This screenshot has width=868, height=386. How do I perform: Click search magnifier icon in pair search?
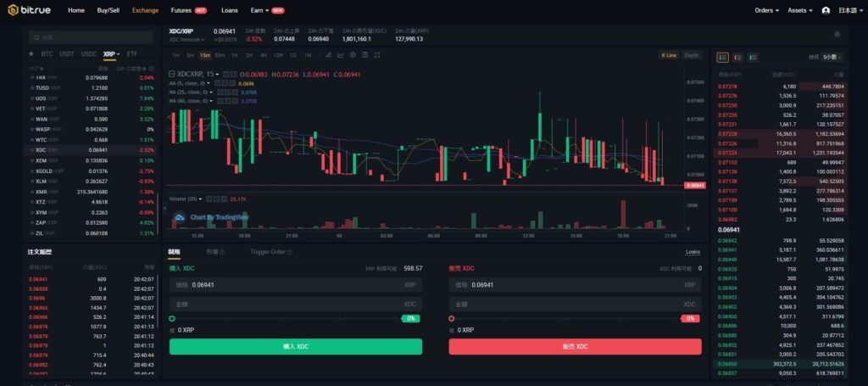click(36, 37)
